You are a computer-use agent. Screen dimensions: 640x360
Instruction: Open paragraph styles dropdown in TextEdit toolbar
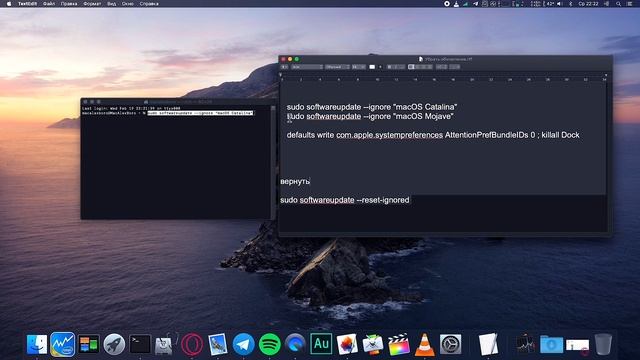(284, 67)
